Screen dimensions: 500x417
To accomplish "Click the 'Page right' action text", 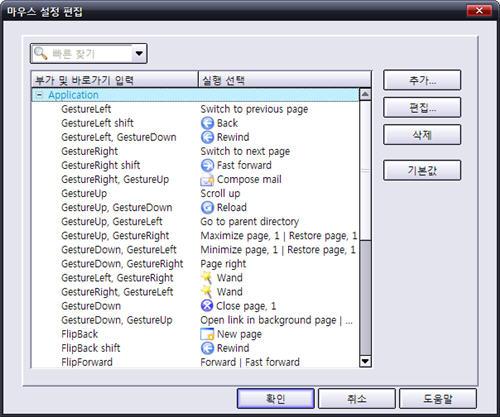I will 223,264.
